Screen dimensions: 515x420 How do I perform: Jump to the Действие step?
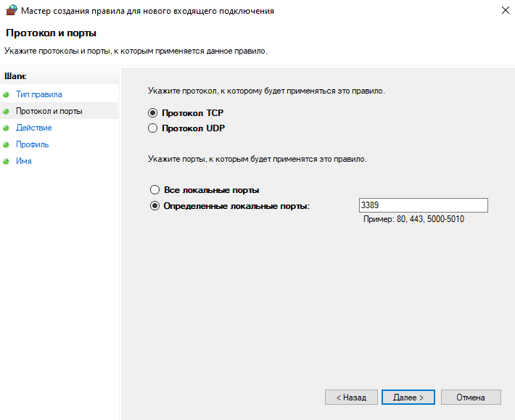[33, 128]
